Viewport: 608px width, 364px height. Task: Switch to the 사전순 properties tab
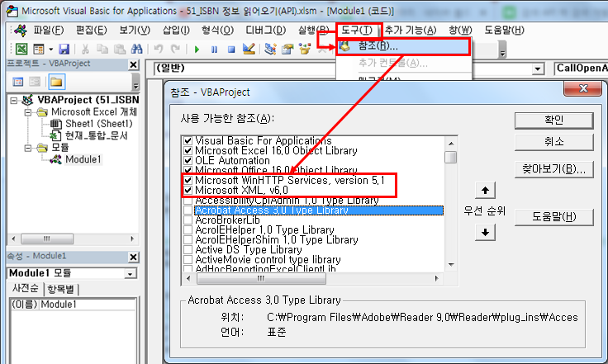[x=26, y=289]
